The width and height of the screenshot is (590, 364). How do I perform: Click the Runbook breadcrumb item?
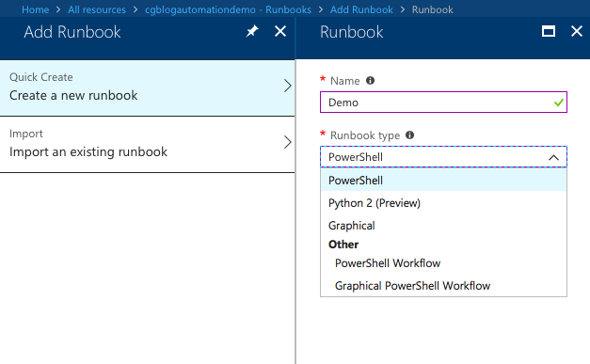432,9
